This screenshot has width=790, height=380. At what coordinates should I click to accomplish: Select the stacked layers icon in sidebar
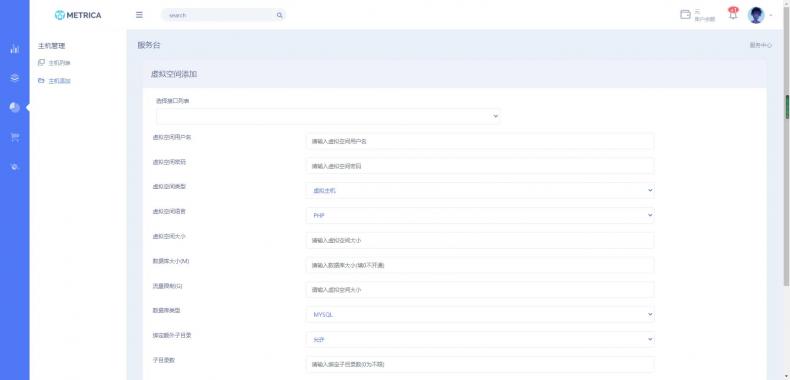(x=15, y=78)
